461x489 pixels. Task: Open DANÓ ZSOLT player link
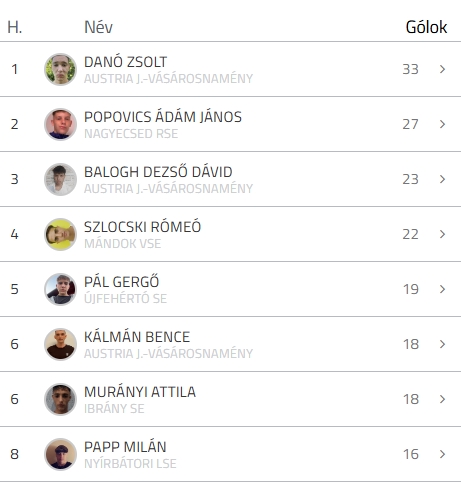point(125,62)
